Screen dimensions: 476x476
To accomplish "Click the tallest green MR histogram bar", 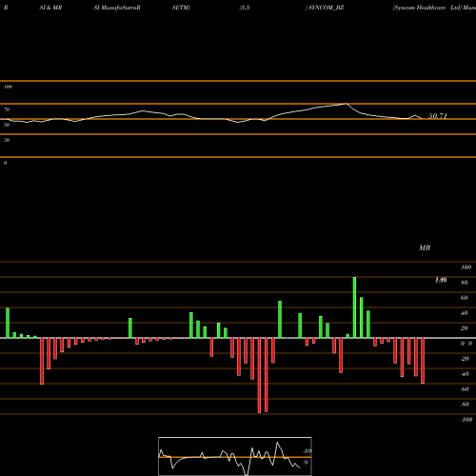I will [x=354, y=307].
